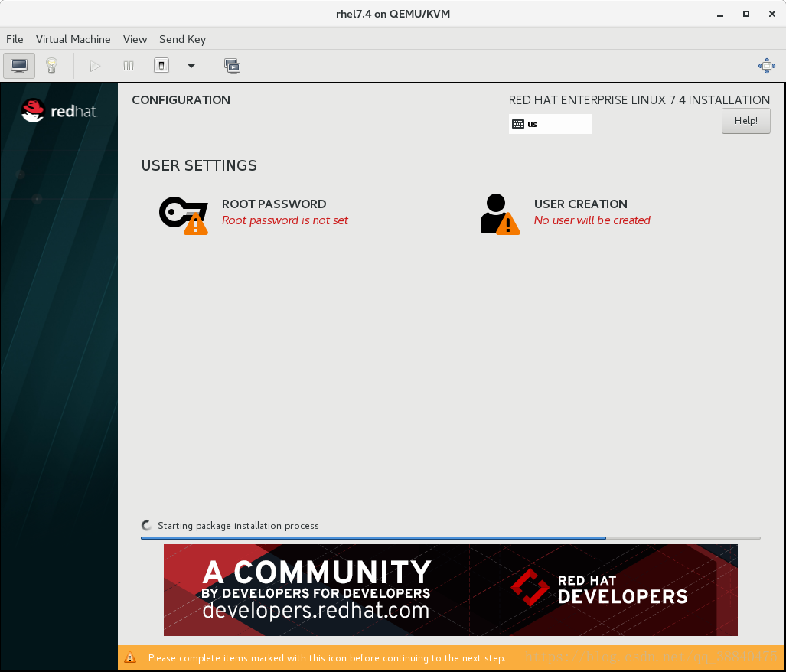
Task: Open the Root Password key icon
Action: click(184, 215)
